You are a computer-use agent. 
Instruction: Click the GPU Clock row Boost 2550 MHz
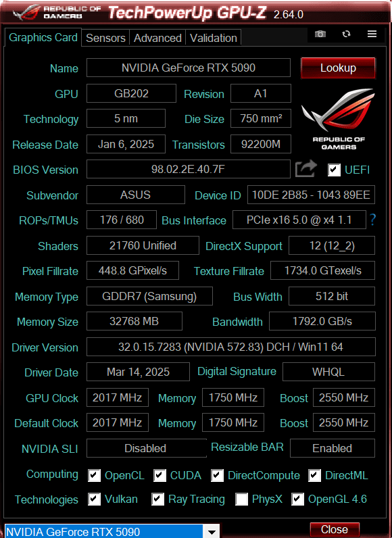coord(343,397)
